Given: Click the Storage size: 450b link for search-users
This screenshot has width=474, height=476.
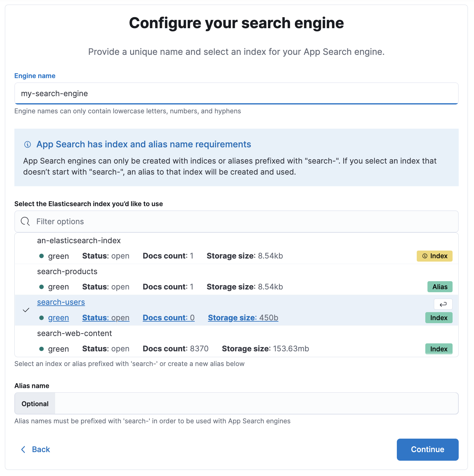Looking at the screenshot, I should pos(243,318).
